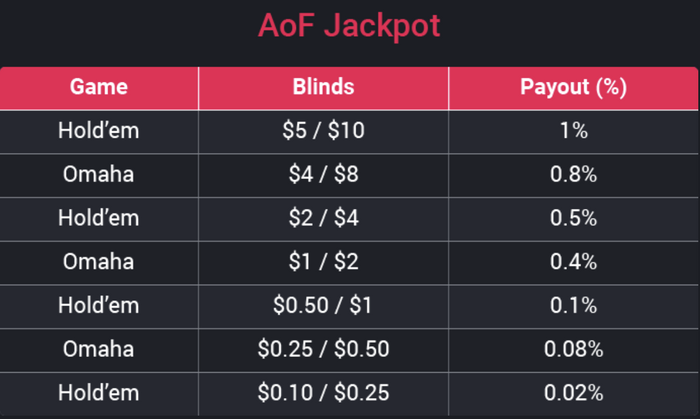
Task: Click the $0.25 / $0.50 blinds cell
Action: point(323,349)
